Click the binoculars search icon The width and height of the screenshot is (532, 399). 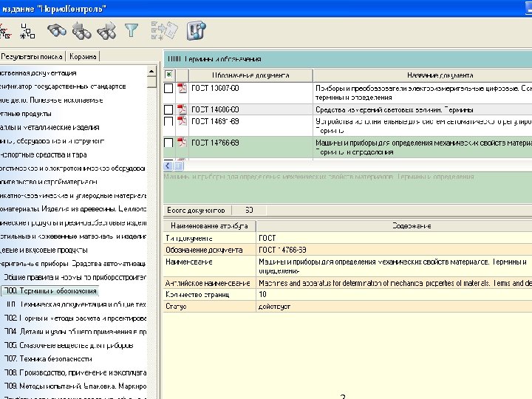(56, 31)
